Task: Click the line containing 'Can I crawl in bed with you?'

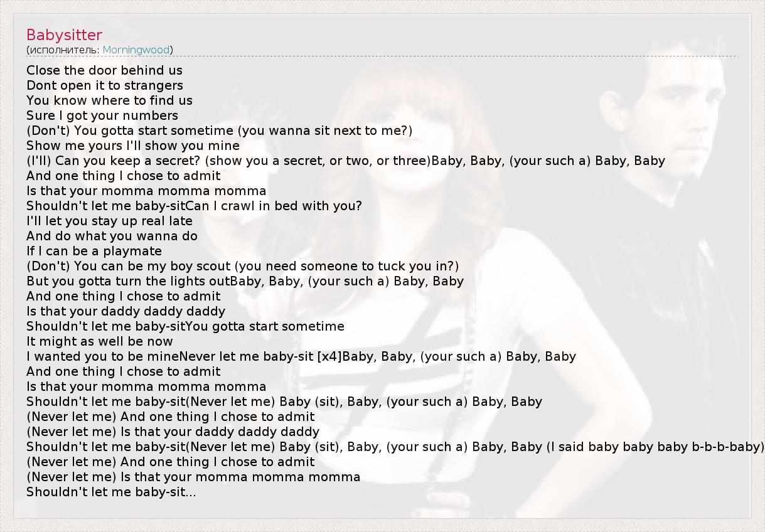Action: click(194, 206)
